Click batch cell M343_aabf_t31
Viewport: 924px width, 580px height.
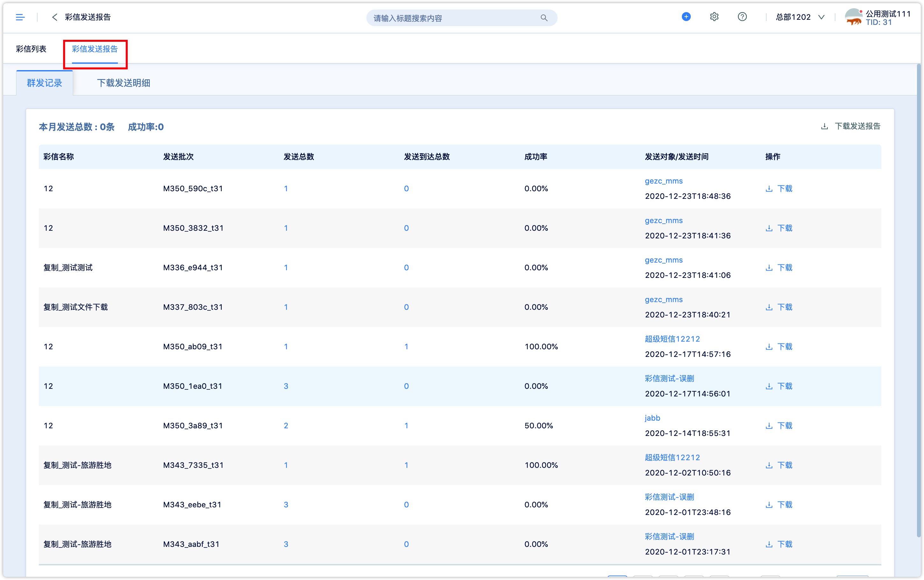click(x=191, y=544)
